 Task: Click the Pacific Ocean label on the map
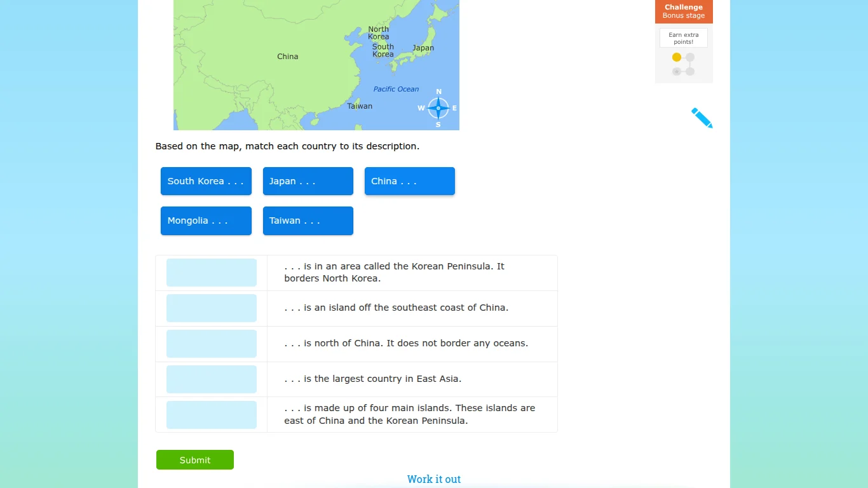396,89
